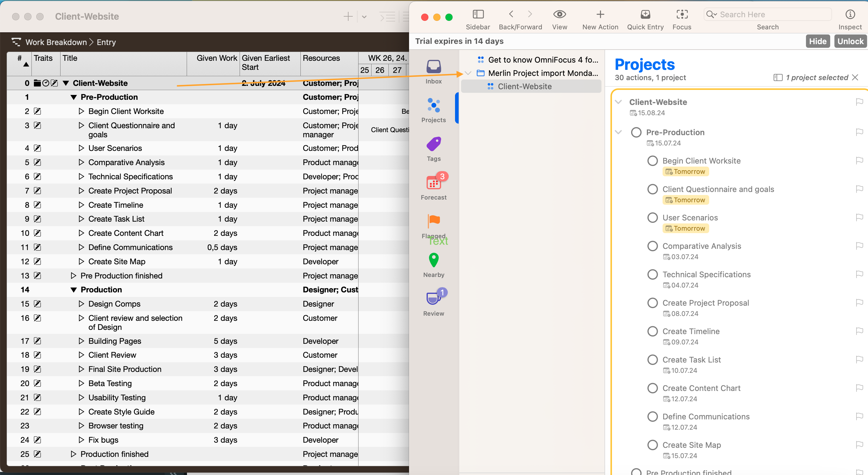Flag the Pre-Production action group
This screenshot has width=868, height=475.
[859, 132]
